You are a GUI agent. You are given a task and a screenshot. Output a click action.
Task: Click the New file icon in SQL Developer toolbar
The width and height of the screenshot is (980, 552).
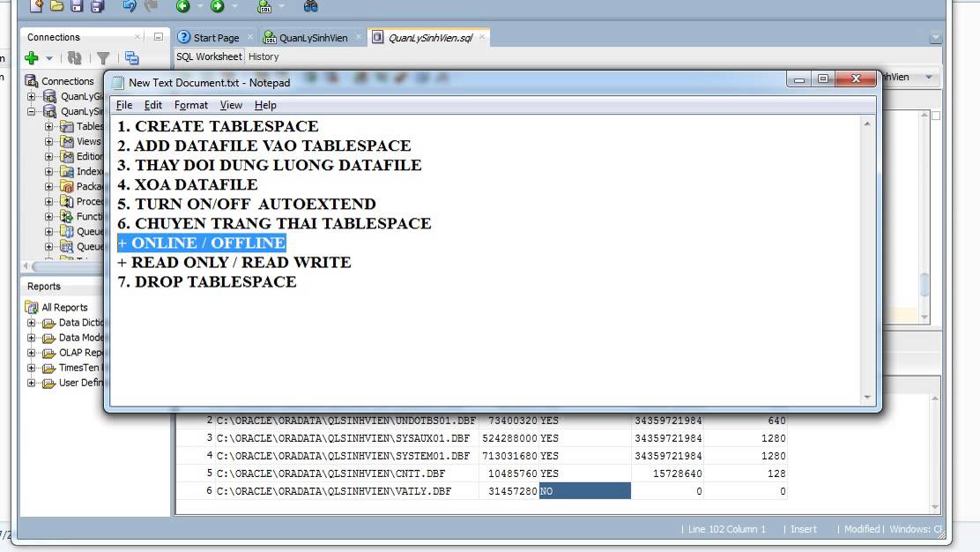point(37,6)
